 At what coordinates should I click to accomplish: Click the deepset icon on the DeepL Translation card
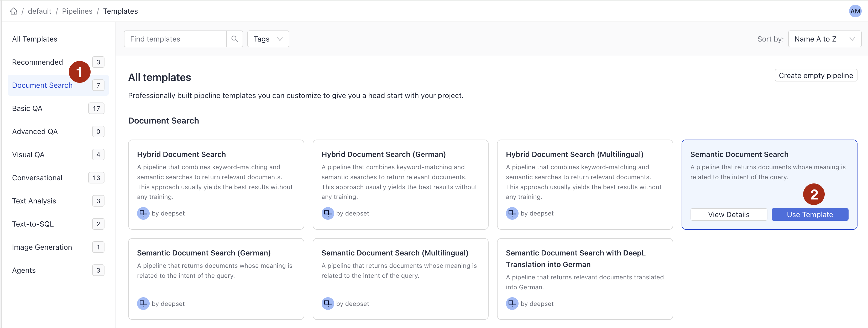click(x=512, y=303)
